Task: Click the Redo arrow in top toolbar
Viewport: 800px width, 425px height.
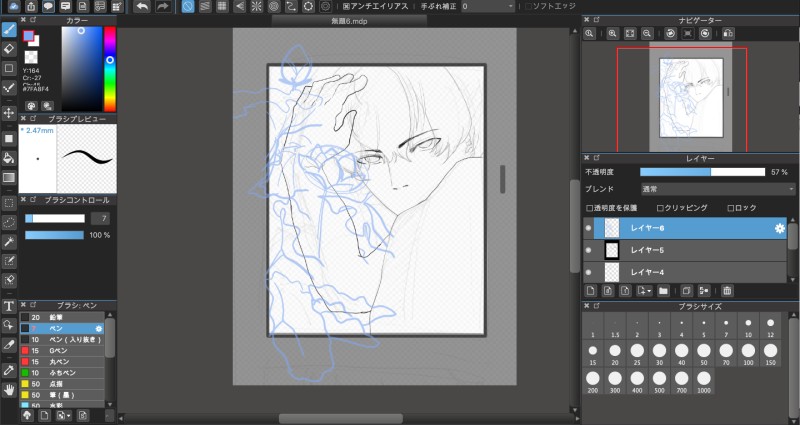Action: pos(162,6)
